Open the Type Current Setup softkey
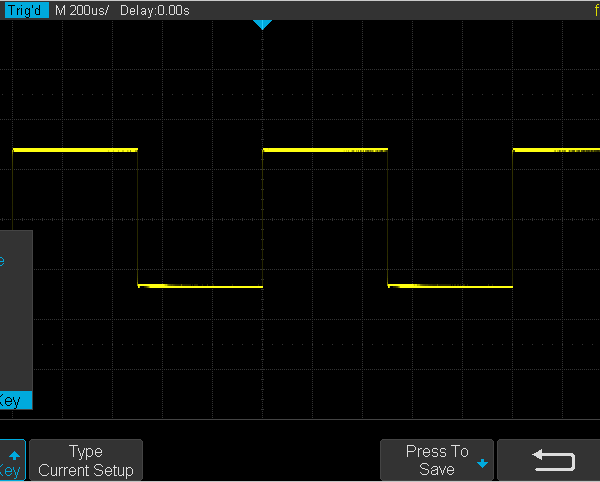Screen dimensions: 600x482 [x=86, y=461]
